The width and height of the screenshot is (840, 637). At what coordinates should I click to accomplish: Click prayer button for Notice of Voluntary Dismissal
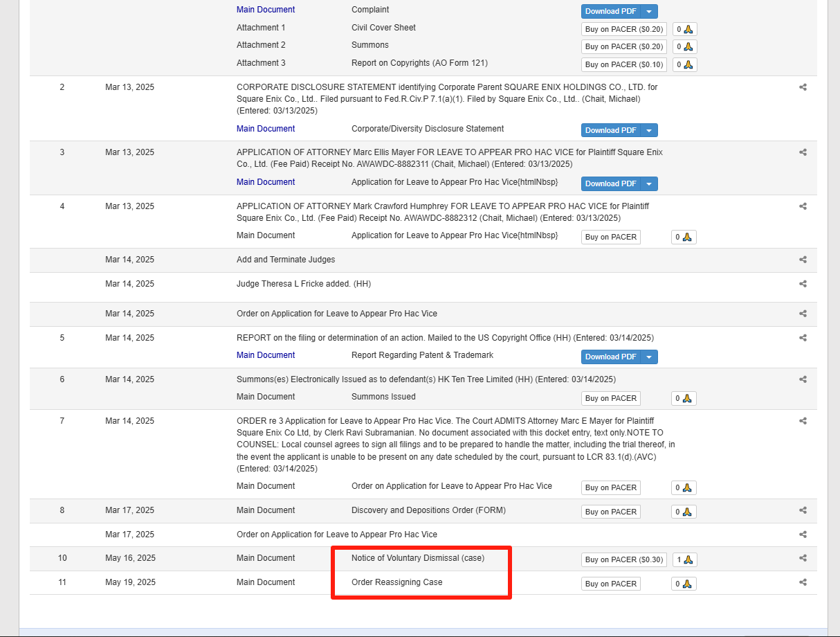click(x=684, y=559)
